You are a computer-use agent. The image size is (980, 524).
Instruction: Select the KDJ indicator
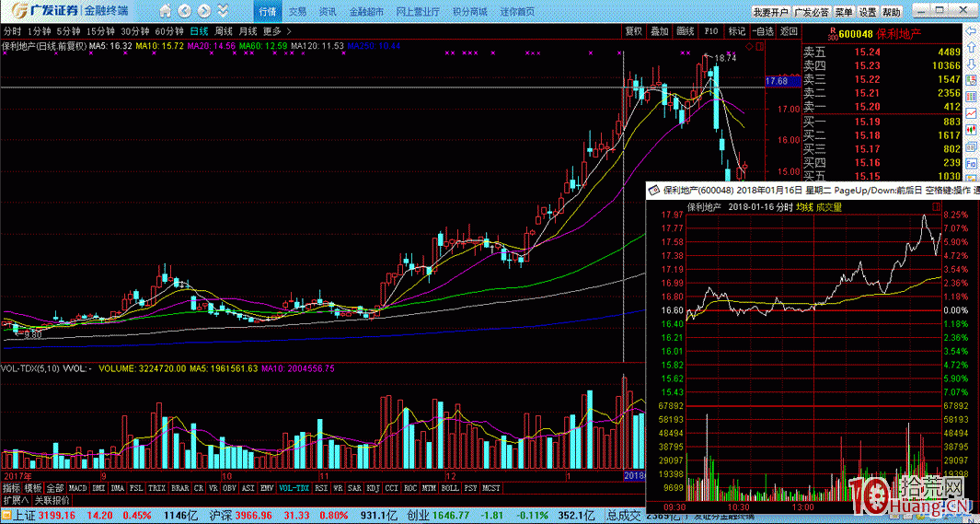point(373,488)
